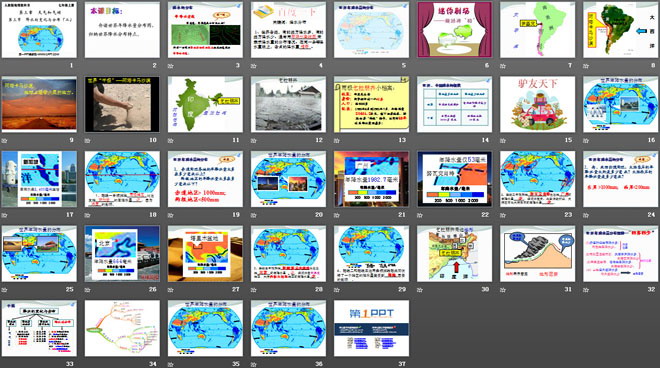Click animation star icon under slide 18
The image size is (660, 368).
pos(88,215)
